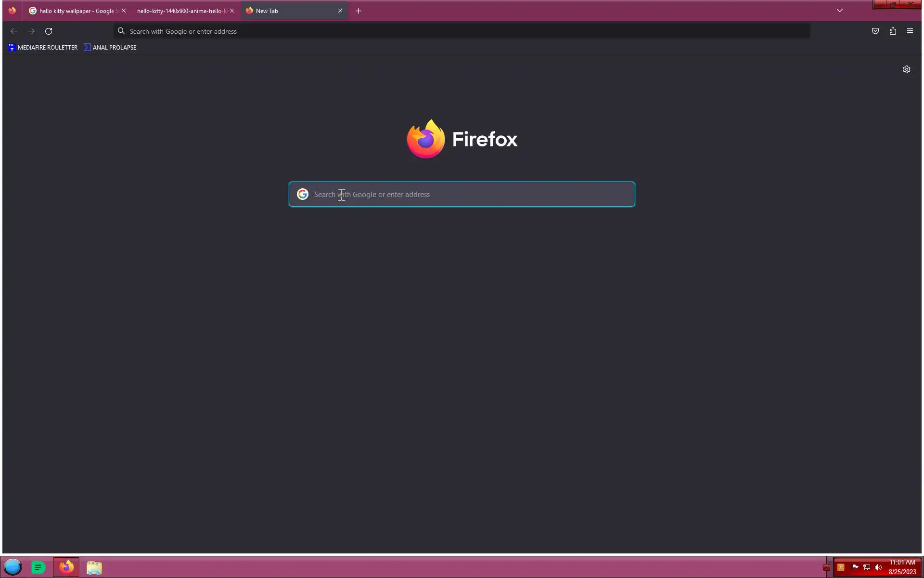Close the New Tab tab
Viewport: 924px width, 578px height.
coord(340,11)
